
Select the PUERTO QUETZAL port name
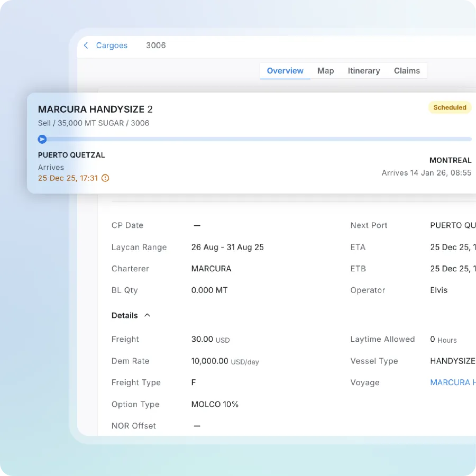pyautogui.click(x=71, y=155)
